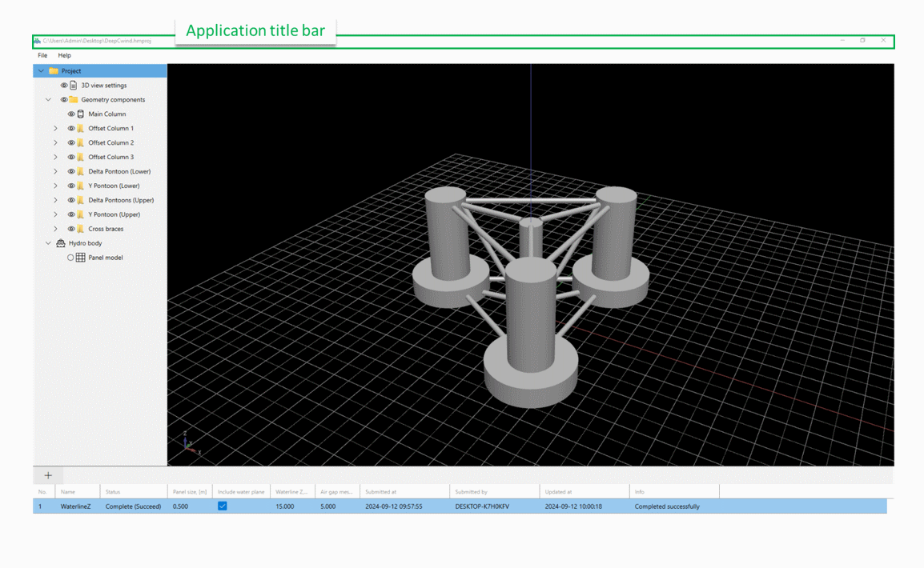Click the Geometry components folder icon
924x568 pixels.
(74, 99)
